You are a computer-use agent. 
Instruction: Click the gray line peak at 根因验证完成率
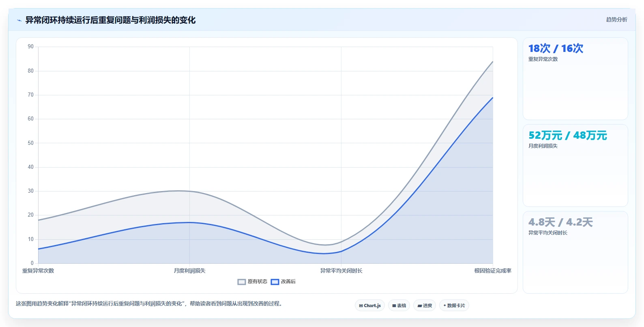coord(493,61)
